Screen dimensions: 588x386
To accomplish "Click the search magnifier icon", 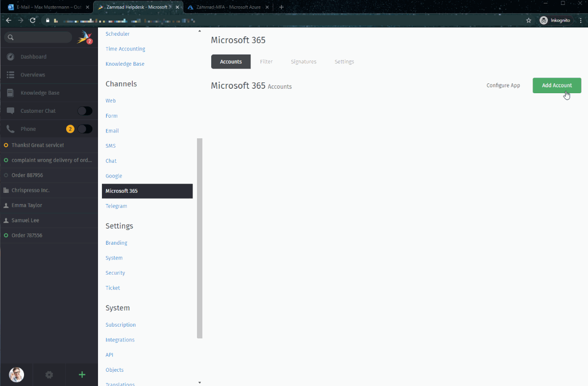I will (10, 37).
